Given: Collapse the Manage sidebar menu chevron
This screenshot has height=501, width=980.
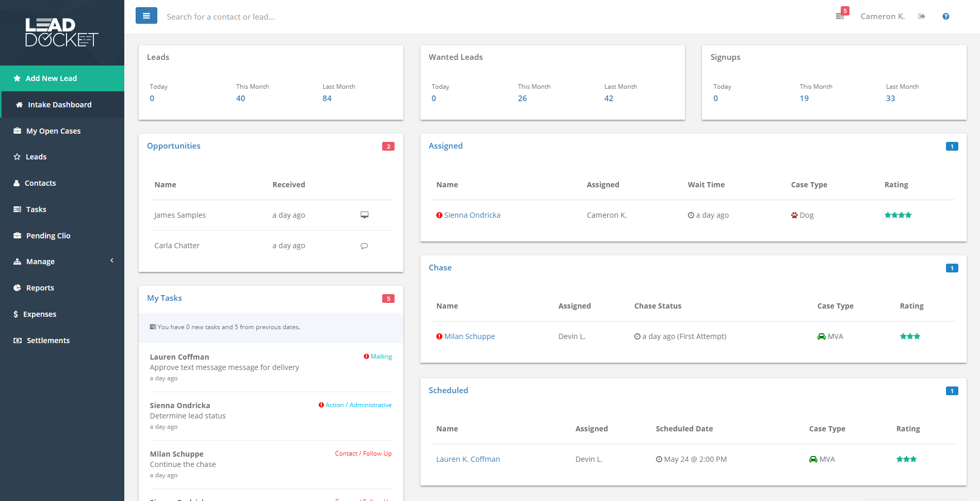Looking at the screenshot, I should click(x=112, y=261).
